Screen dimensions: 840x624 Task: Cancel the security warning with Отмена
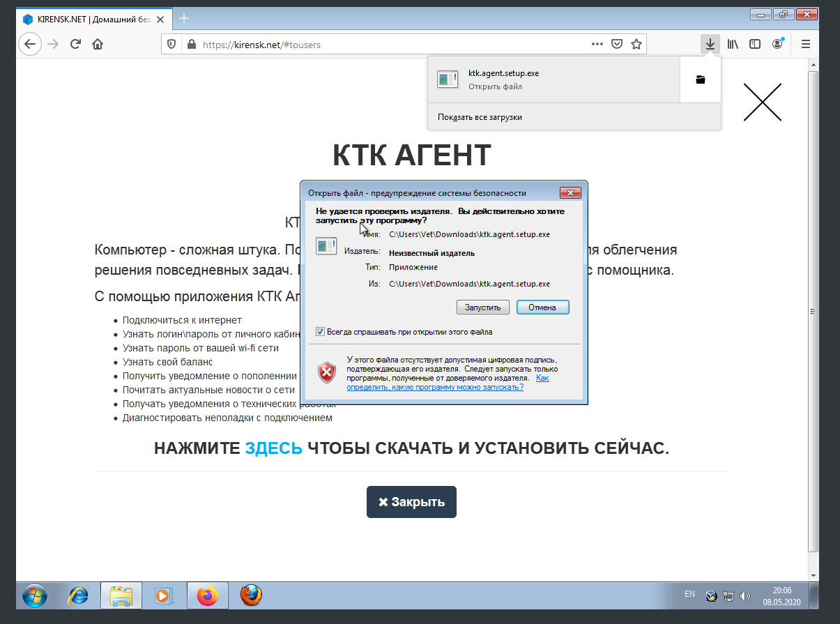pos(542,307)
